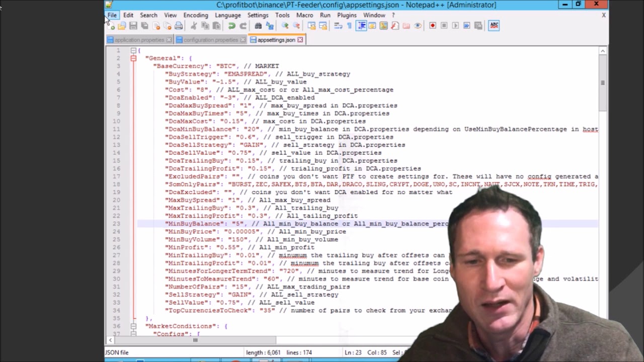Viewport: 644px width, 362px height.
Task: Collapse the "General" block fold marker
Action: point(133,58)
